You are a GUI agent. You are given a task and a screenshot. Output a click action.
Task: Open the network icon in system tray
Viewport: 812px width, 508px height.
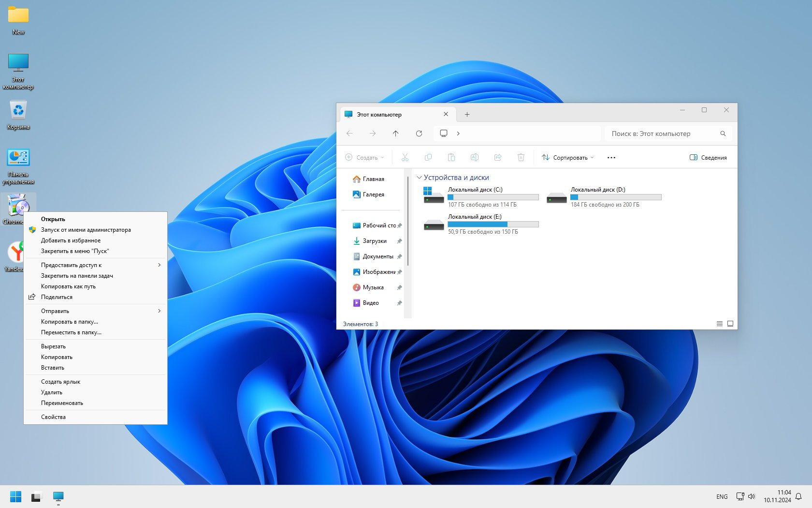[x=740, y=496]
